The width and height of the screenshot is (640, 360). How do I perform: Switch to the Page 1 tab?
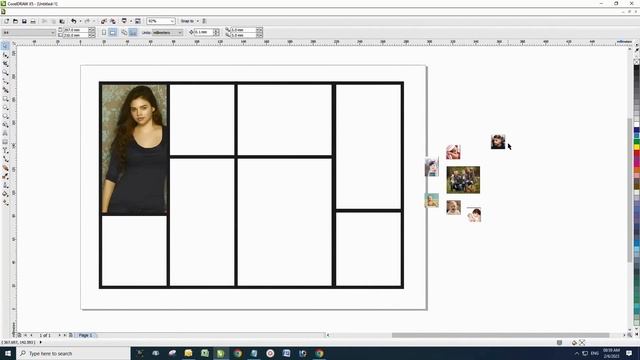(x=85, y=335)
